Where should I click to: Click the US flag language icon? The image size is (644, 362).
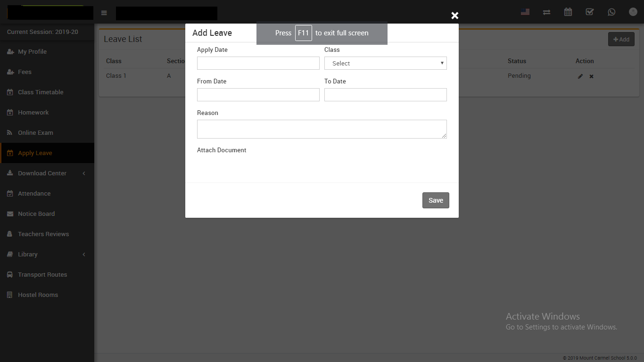(525, 12)
